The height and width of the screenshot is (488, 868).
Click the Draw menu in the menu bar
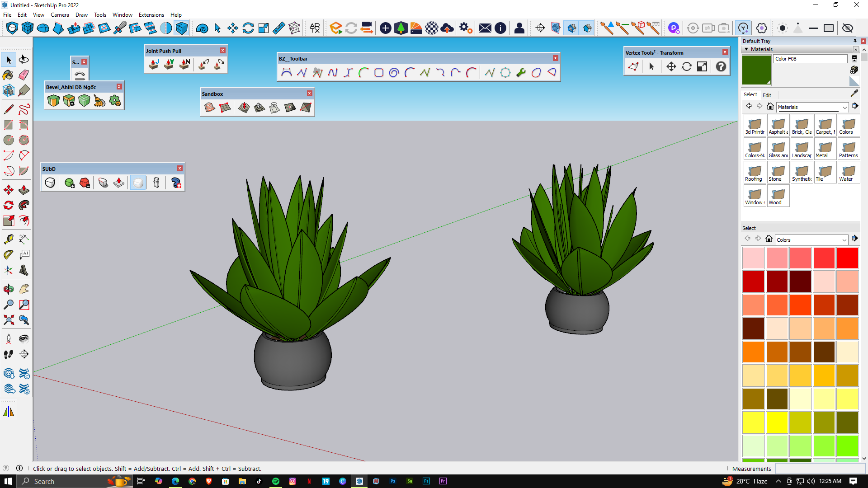(79, 15)
